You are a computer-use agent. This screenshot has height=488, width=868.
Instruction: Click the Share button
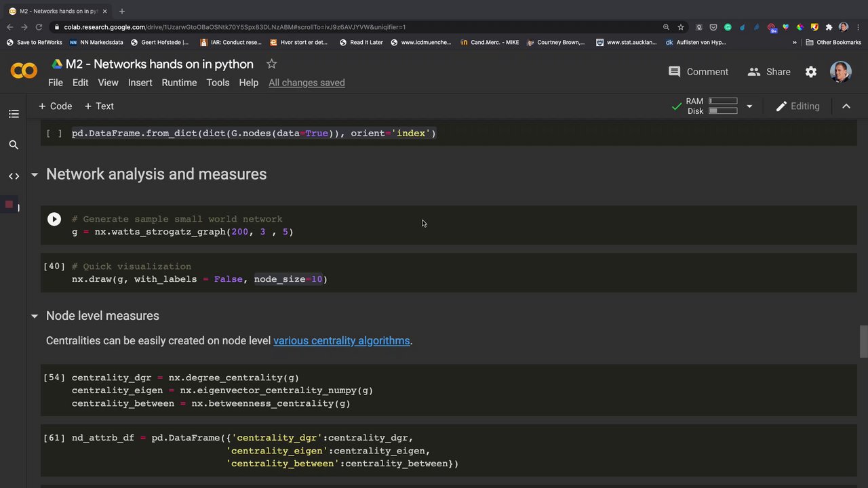(x=769, y=72)
